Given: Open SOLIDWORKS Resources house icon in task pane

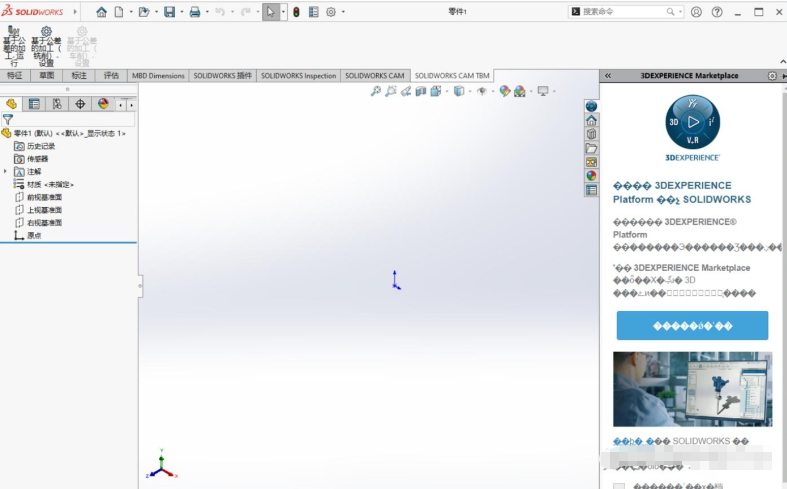Looking at the screenshot, I should pyautogui.click(x=591, y=120).
